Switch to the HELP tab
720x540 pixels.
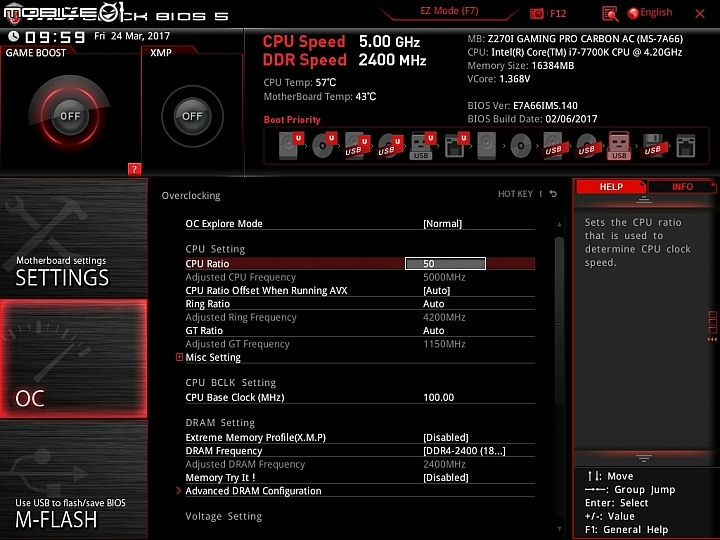coord(611,186)
